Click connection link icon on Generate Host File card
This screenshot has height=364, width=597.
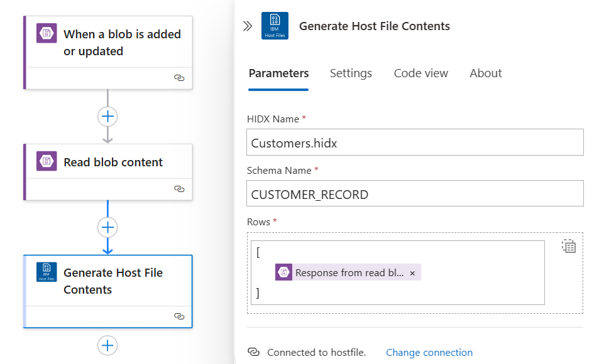(x=179, y=316)
